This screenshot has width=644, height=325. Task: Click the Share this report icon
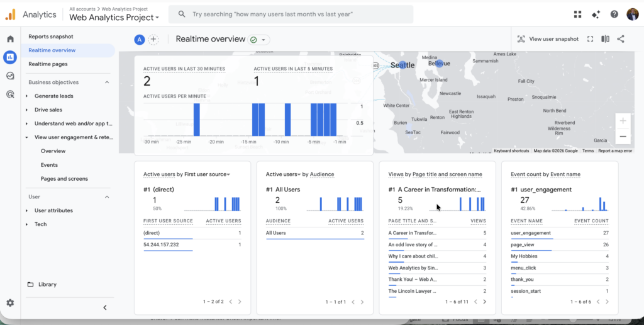pyautogui.click(x=621, y=39)
